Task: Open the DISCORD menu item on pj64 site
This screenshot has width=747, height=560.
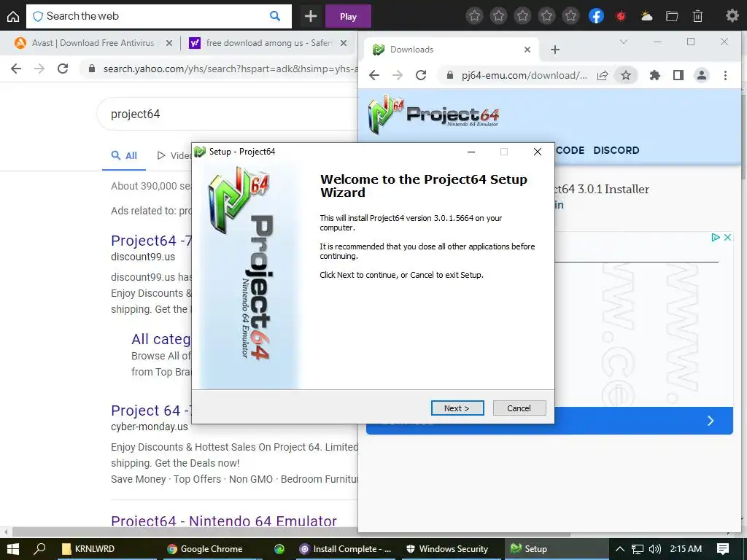Action: pos(616,150)
